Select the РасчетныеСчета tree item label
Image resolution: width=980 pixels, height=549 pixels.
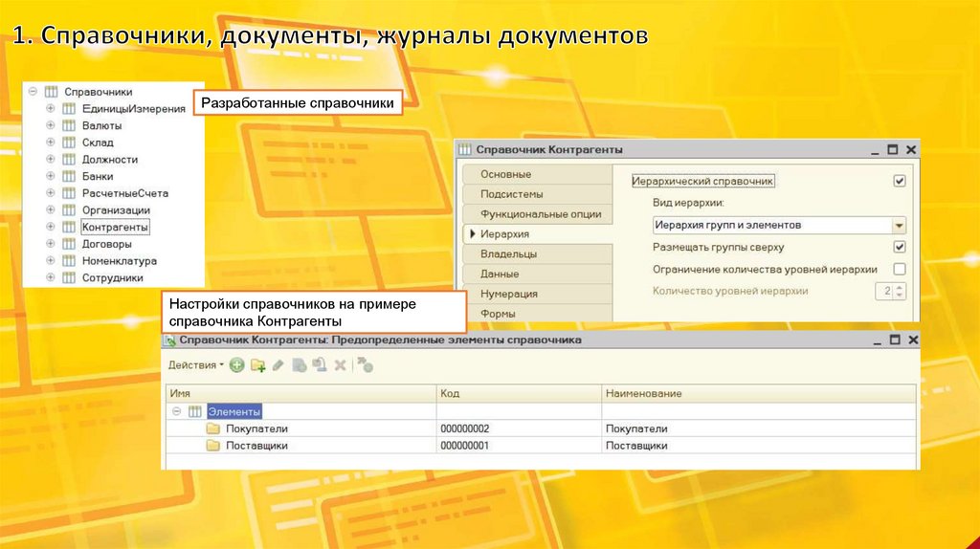125,193
